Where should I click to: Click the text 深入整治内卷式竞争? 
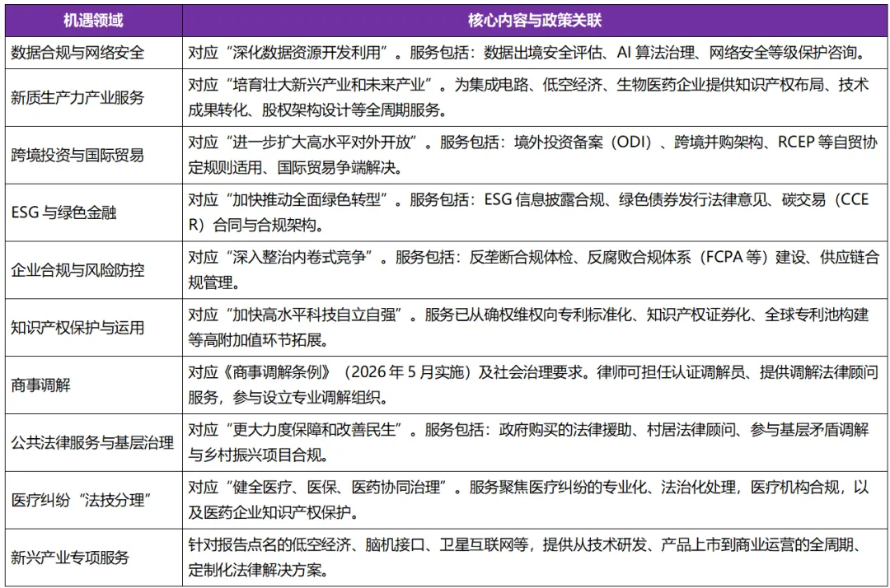(299, 257)
